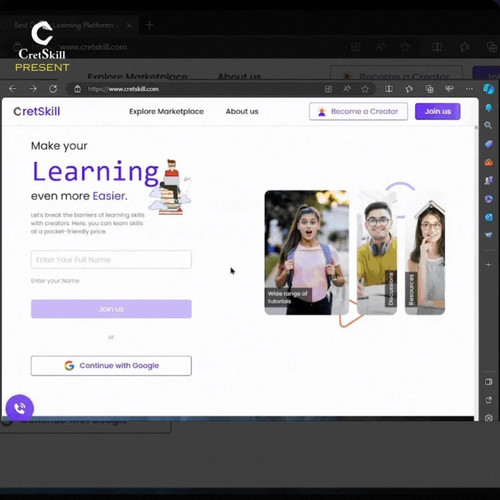The height and width of the screenshot is (500, 500).
Task: Click the sidebar open-external-link icon
Action: (x=489, y=400)
